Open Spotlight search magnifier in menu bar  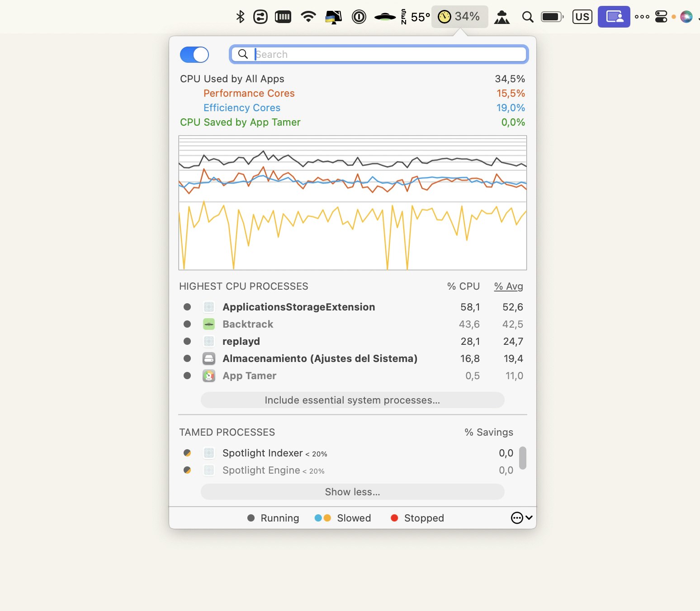point(528,17)
